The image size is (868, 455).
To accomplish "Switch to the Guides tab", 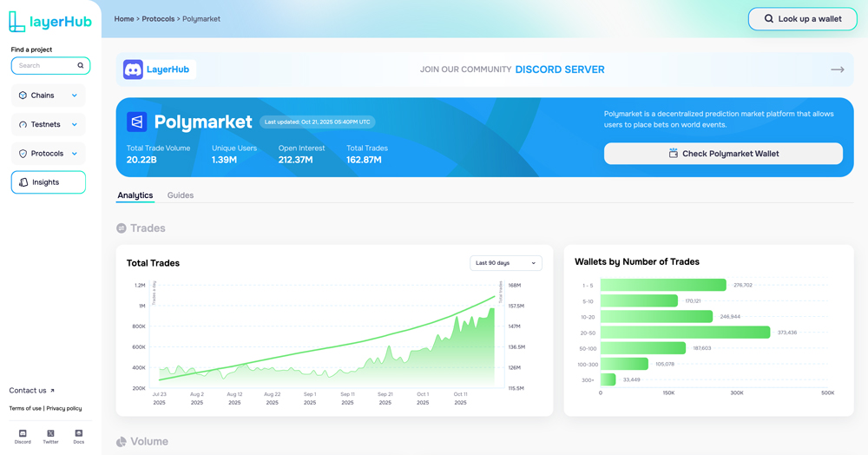I will click(181, 195).
